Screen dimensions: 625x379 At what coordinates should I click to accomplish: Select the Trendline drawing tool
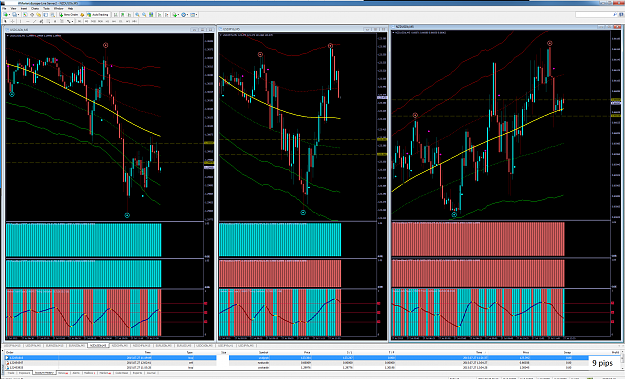[35, 22]
